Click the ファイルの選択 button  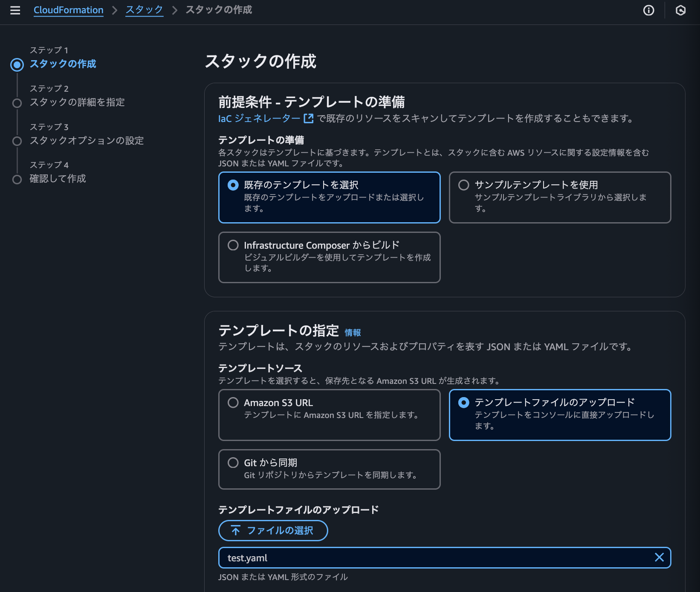pyautogui.click(x=273, y=530)
